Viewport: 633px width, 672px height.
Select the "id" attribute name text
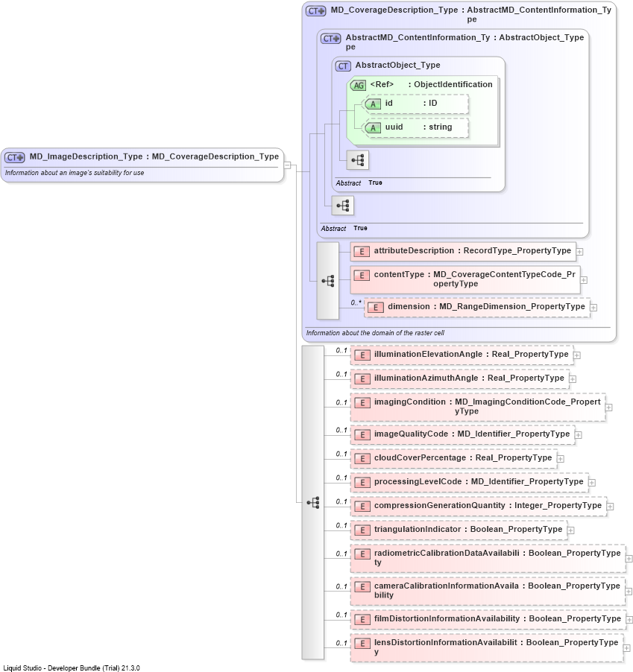pos(388,103)
